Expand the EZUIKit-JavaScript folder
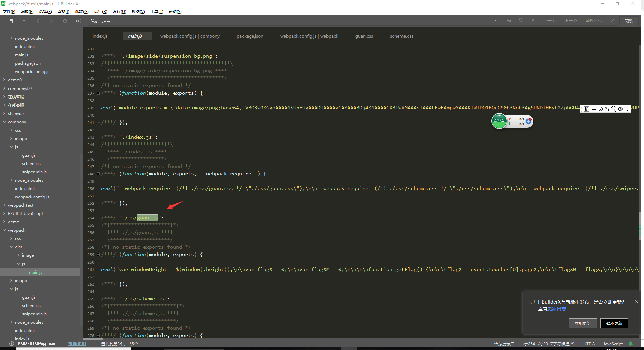Image resolution: width=644 pixels, height=350 pixels. click(4, 213)
